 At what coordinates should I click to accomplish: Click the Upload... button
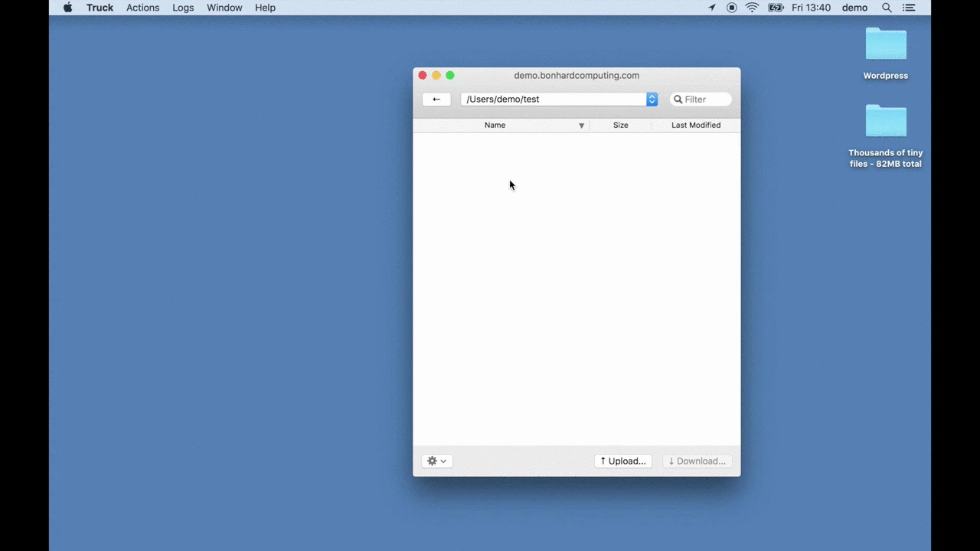(x=623, y=461)
